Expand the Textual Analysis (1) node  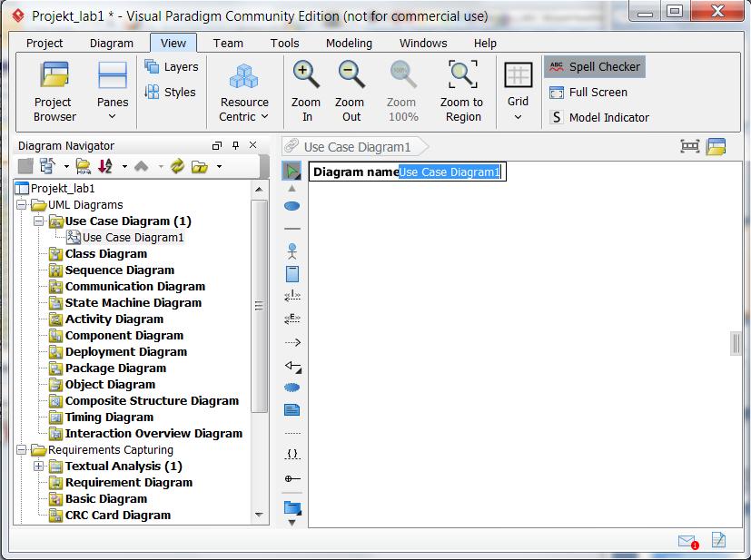(39, 467)
